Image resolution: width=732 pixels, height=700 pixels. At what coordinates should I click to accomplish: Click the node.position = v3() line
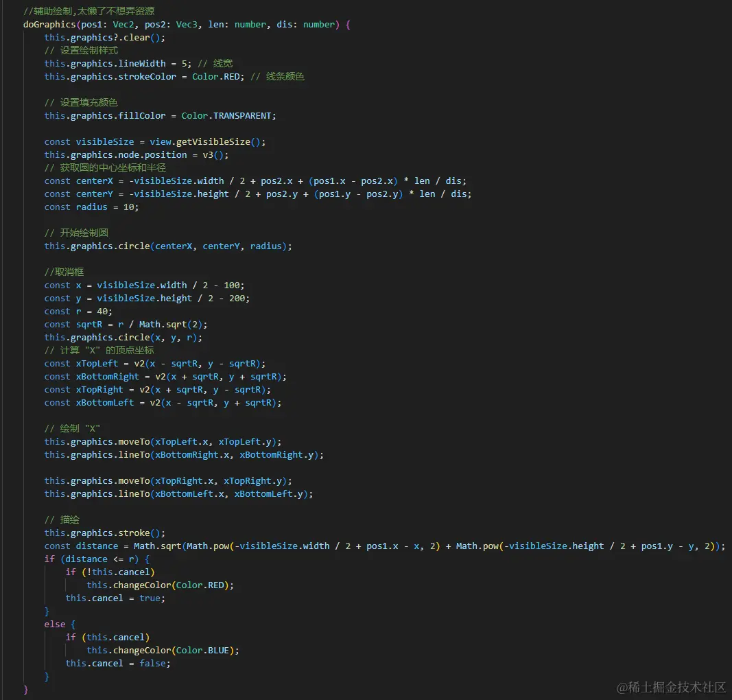click(137, 155)
